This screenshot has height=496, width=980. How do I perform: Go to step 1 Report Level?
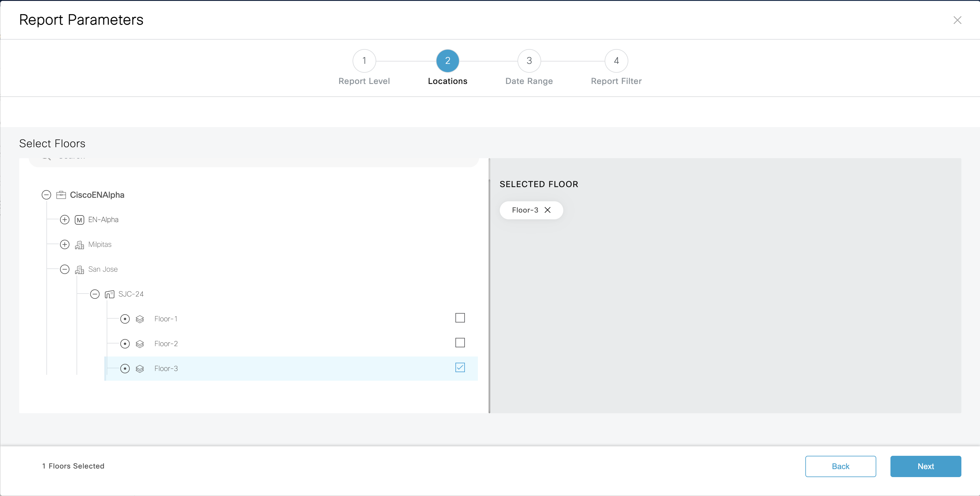tap(364, 61)
